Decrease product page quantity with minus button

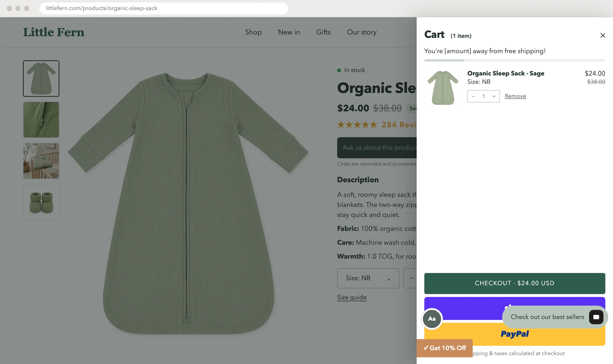coord(411,278)
